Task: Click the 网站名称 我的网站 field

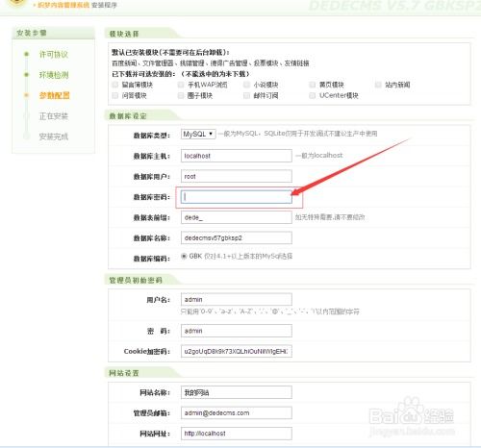Action: 237,392
